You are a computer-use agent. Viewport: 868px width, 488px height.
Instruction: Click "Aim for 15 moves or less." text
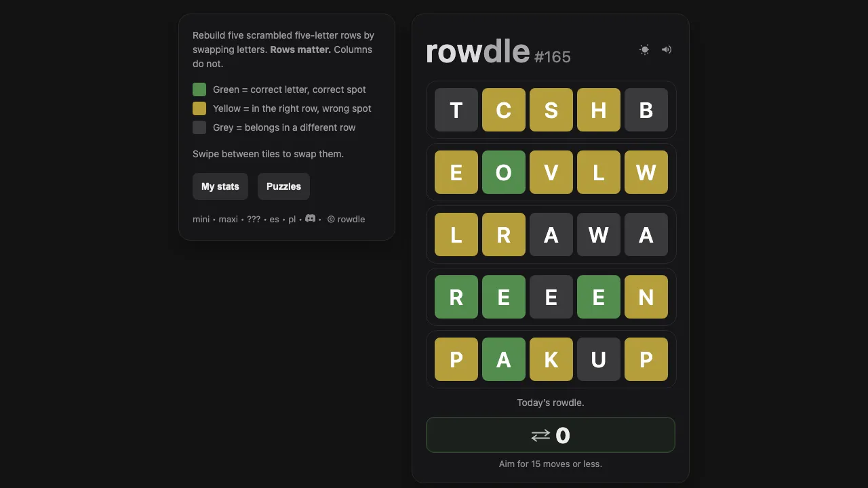[551, 464]
